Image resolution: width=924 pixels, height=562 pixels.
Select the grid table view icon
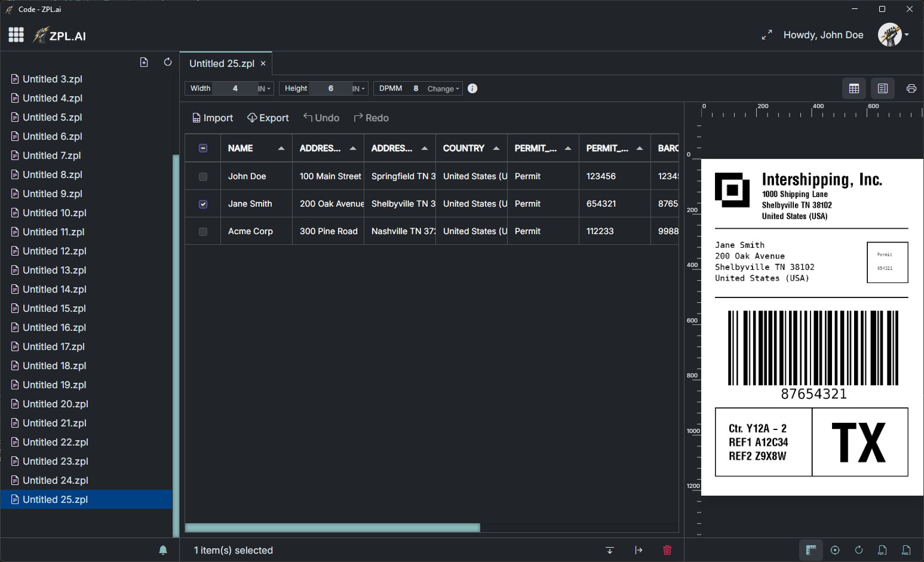(854, 88)
